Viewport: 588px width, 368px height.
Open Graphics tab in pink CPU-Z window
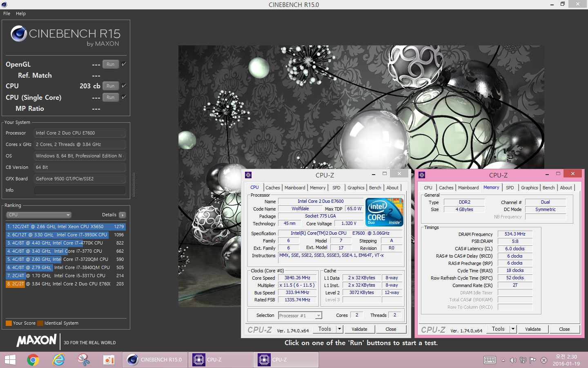530,188
